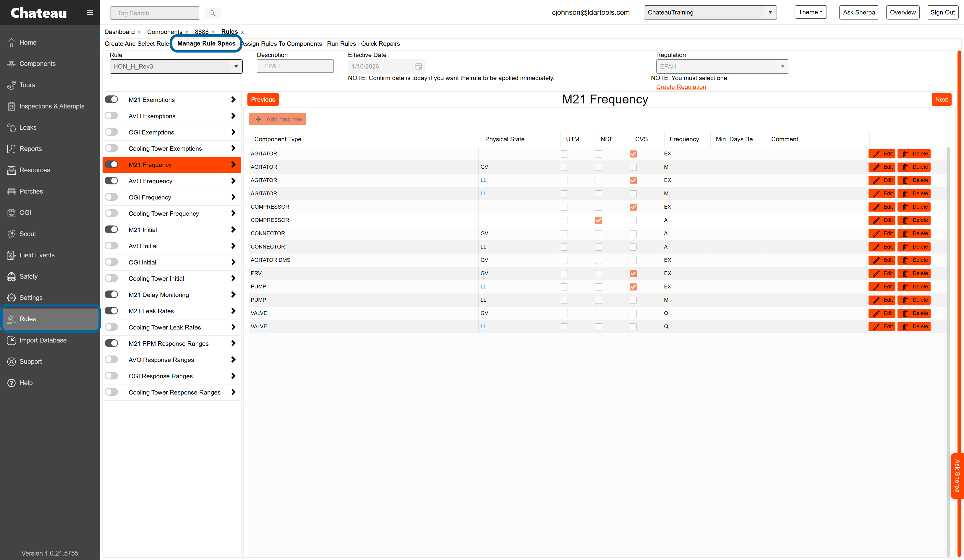
Task: Toggle the AVO Exemptions switch
Action: coord(111,116)
